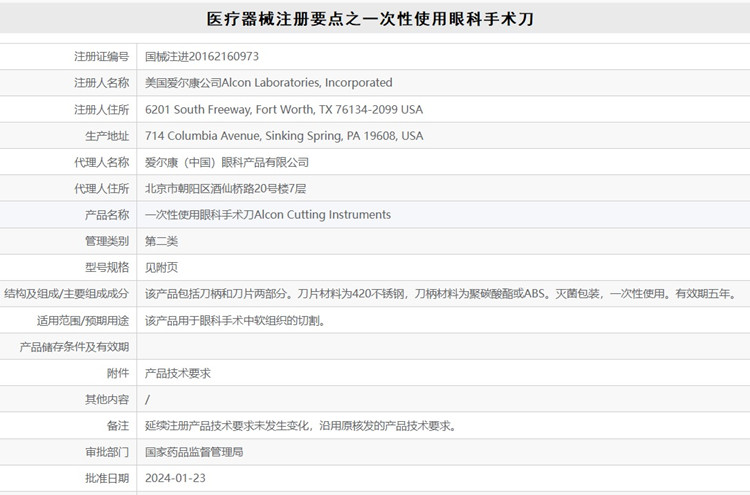The width and height of the screenshot is (750, 495).
Task: Select the Alcon Laboratories, Incorporated registrant value
Action: click(268, 83)
